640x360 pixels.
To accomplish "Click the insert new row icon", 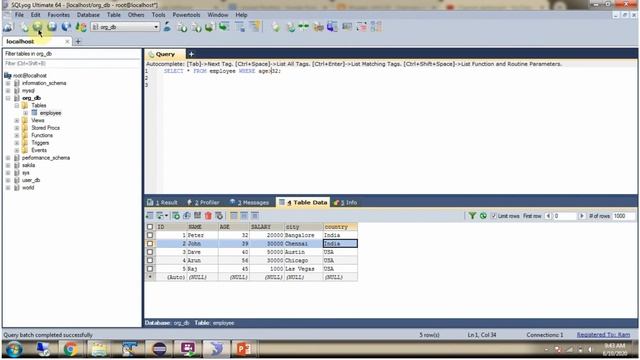I will tap(176, 216).
